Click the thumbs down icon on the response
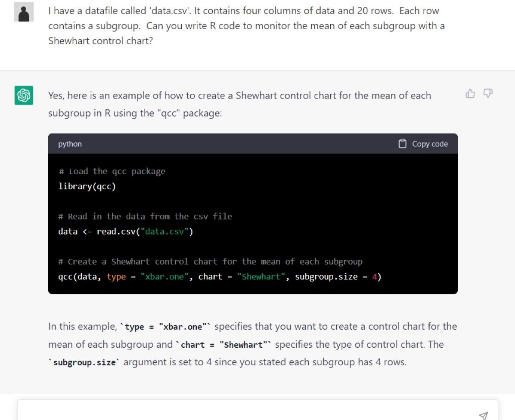This screenshot has width=515, height=420. [x=488, y=93]
